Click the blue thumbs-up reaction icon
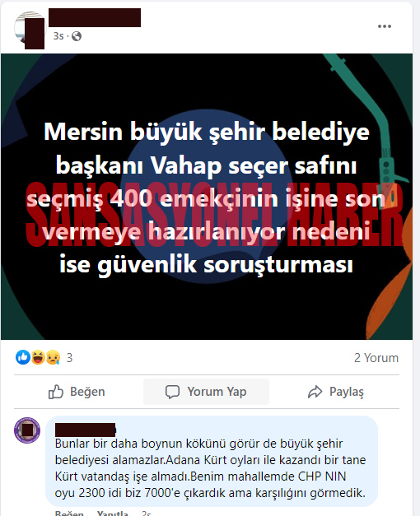 (23, 357)
